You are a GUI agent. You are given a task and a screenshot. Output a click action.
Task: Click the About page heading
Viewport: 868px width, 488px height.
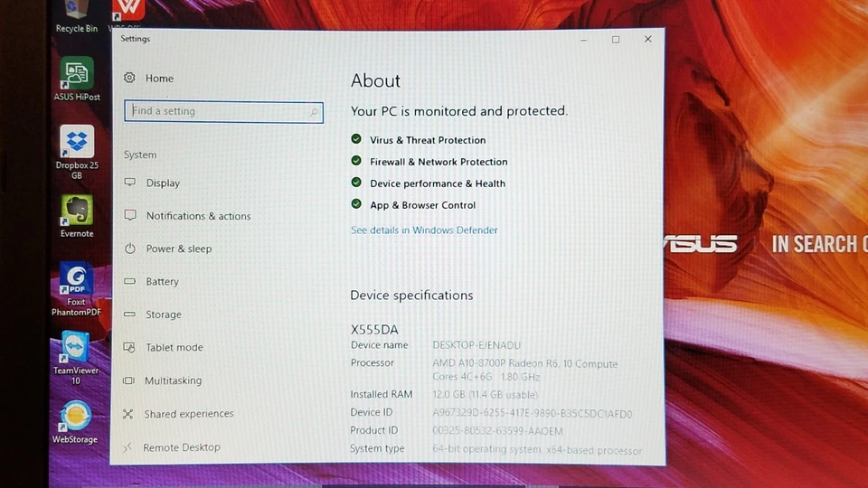click(x=375, y=80)
